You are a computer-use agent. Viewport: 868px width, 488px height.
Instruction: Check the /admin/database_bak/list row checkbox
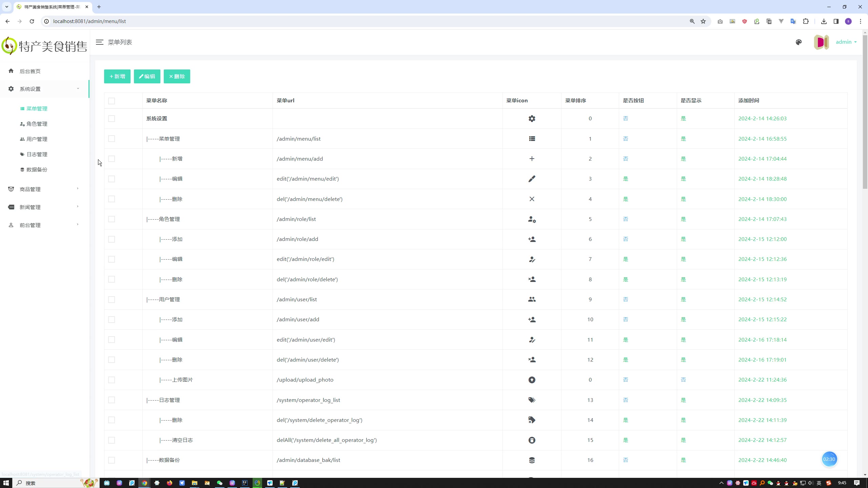click(112, 460)
